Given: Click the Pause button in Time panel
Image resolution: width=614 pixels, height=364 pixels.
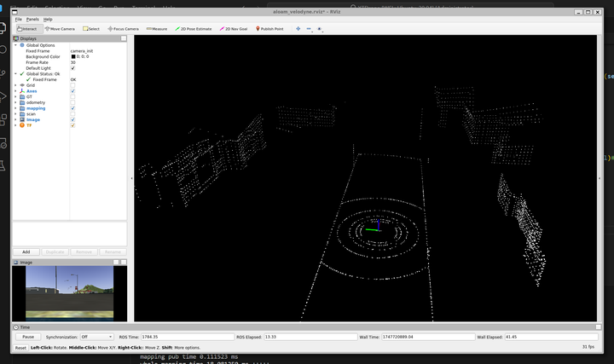Looking at the screenshot, I should click(27, 337).
